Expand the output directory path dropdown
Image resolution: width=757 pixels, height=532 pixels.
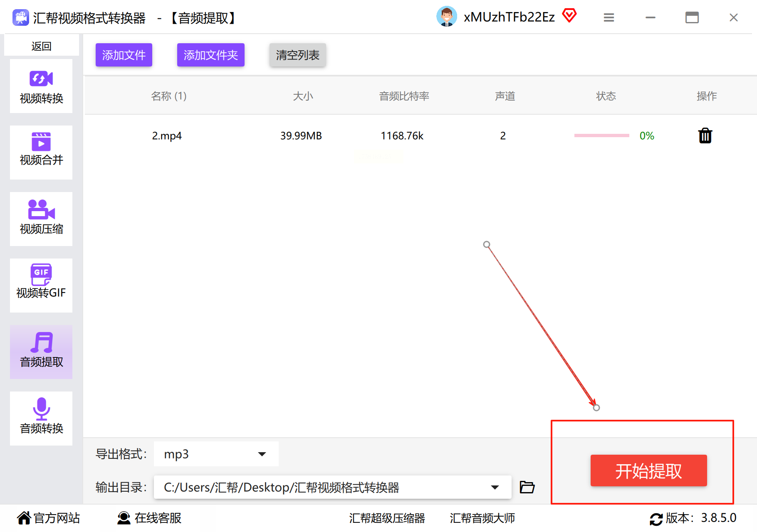[x=333, y=487]
